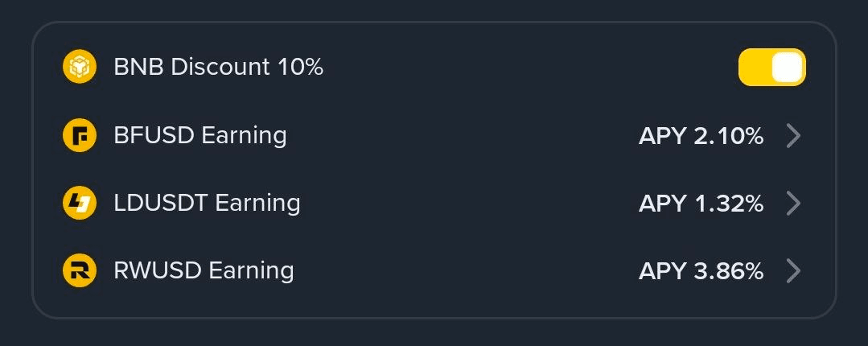Choose the RWUSD Earning label
This screenshot has height=346, width=868.
click(204, 270)
